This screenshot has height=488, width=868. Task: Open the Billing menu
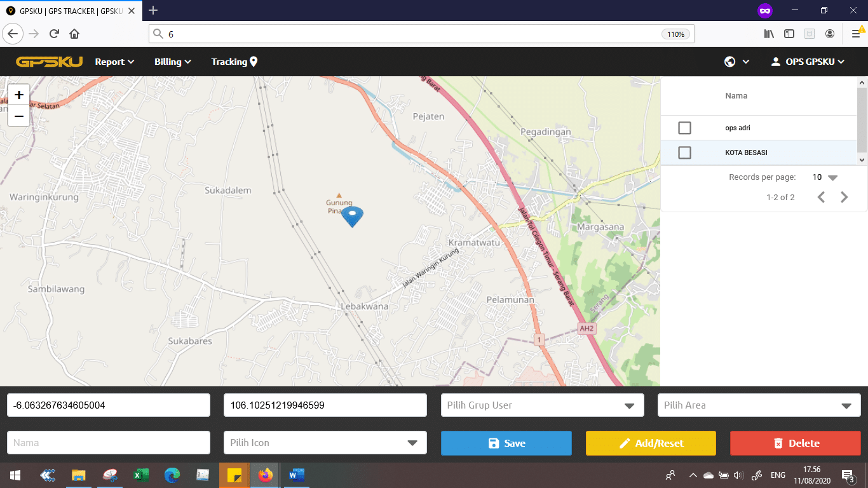[x=172, y=62]
